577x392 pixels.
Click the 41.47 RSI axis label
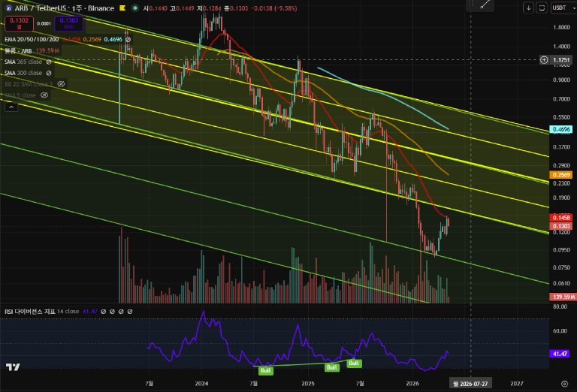(560, 354)
